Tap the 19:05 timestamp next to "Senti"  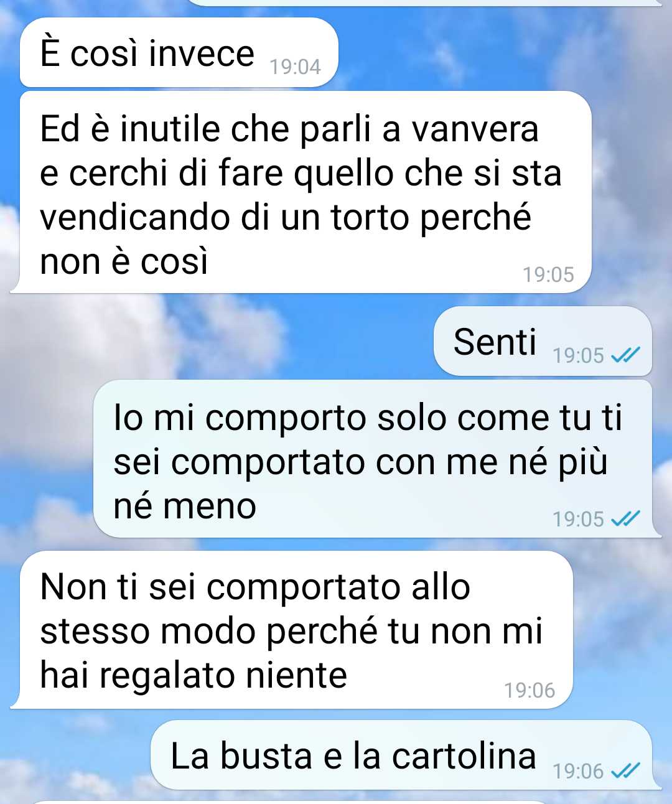(579, 355)
